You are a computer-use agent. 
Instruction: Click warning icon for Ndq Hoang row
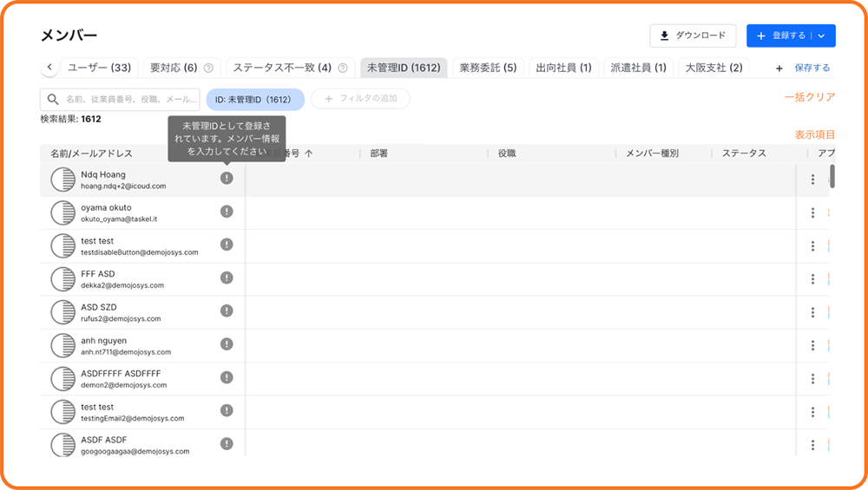[x=227, y=179]
